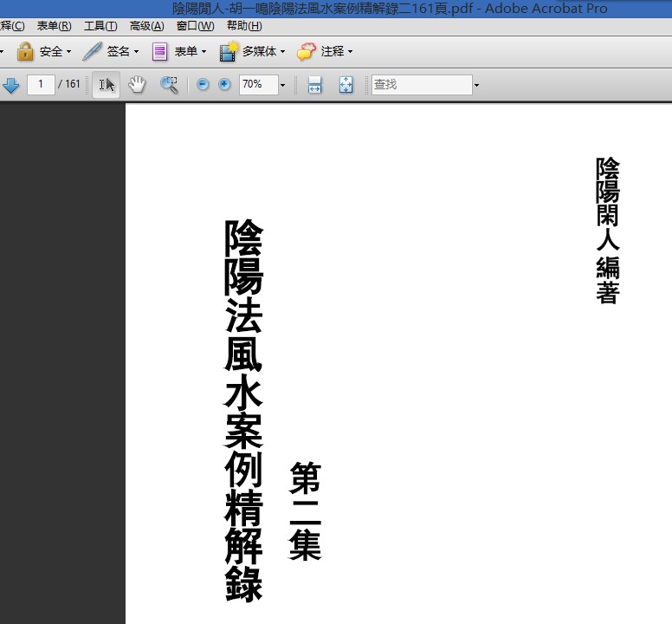Click the window title bar filename
This screenshot has height=624, width=672.
324,9
